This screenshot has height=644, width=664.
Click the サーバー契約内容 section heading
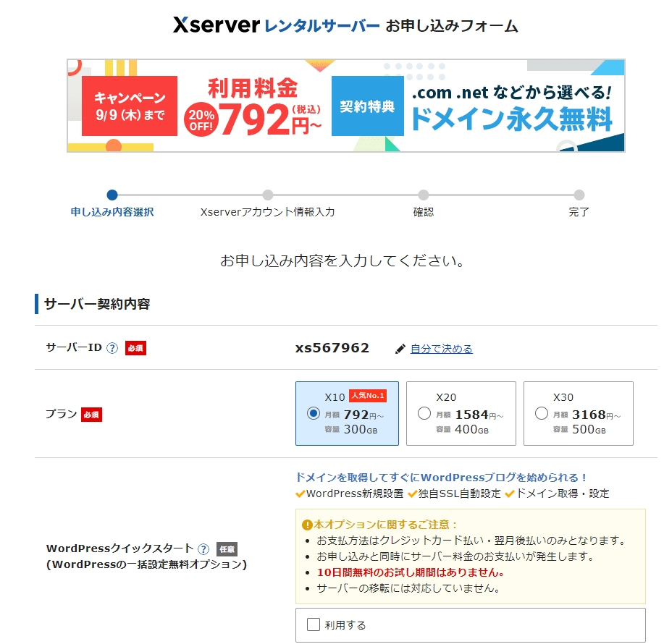click(97, 304)
